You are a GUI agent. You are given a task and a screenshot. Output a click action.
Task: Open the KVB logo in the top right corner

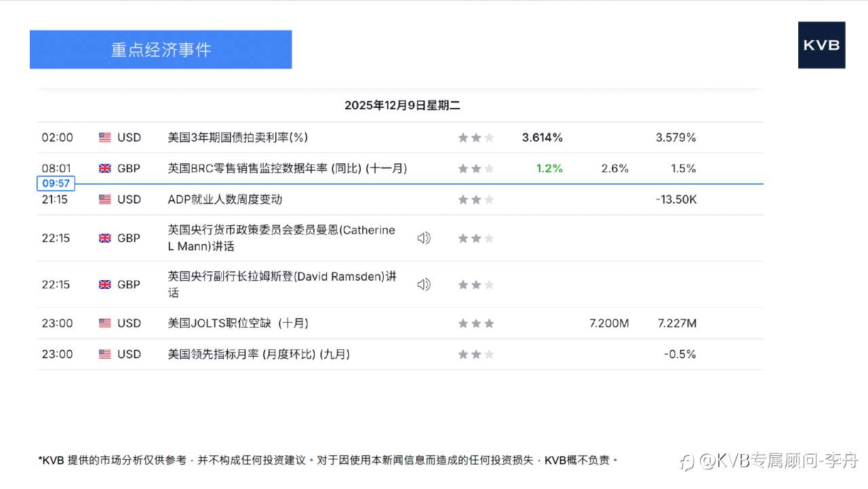tap(821, 45)
